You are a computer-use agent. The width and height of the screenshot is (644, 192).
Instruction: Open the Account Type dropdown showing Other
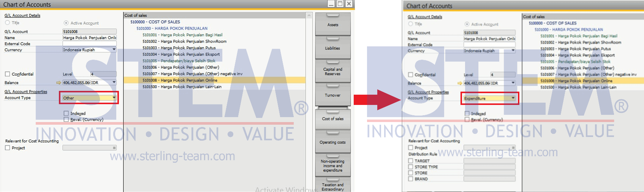(x=114, y=98)
